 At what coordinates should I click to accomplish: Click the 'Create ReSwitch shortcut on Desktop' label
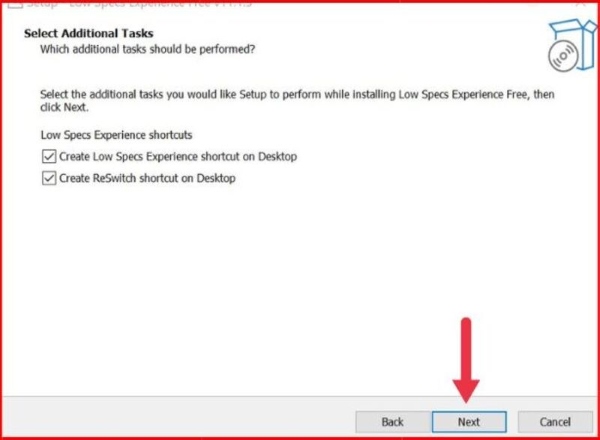(147, 178)
